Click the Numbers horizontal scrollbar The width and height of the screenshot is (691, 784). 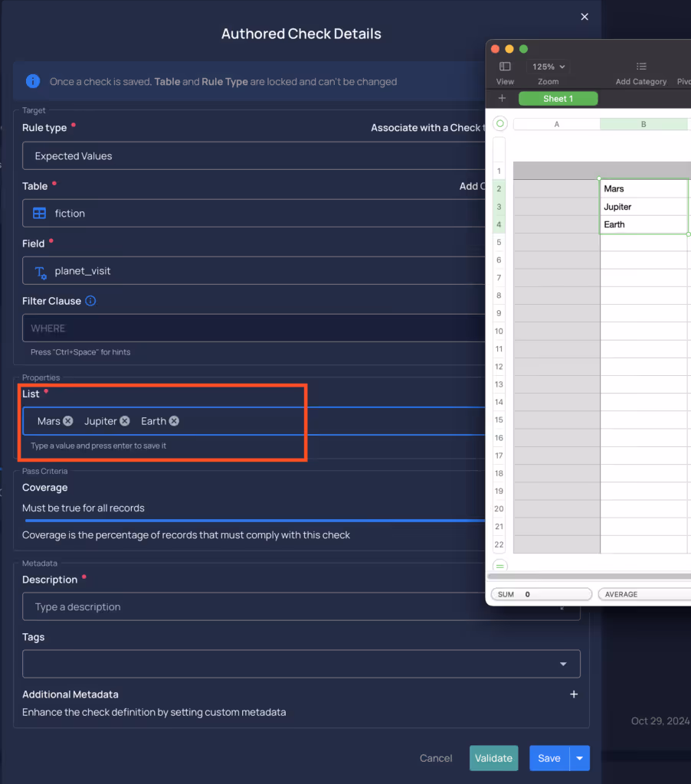[x=589, y=577]
